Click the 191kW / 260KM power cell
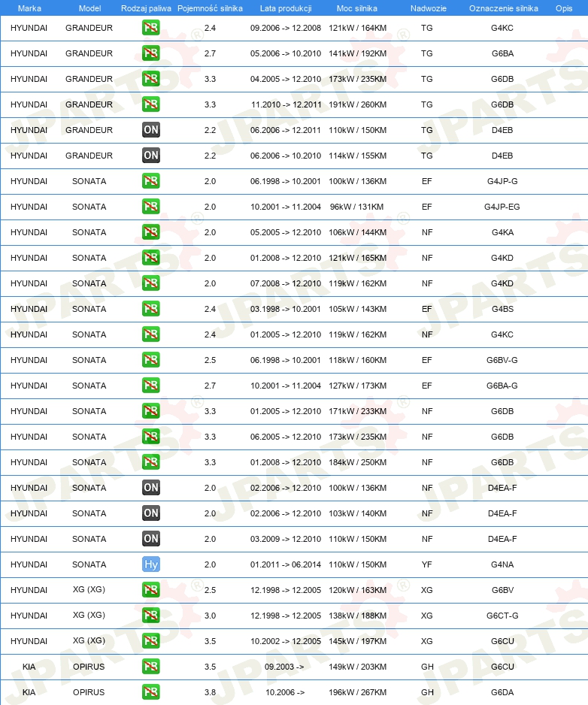This screenshot has width=588, height=705. (x=357, y=104)
